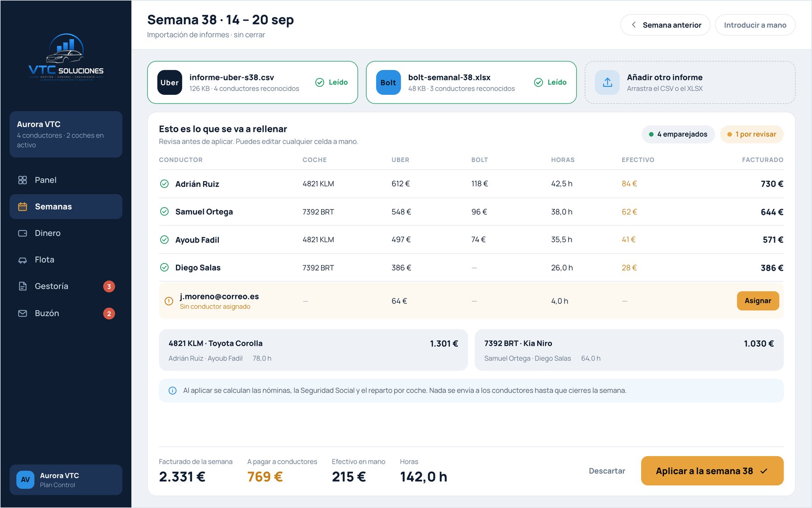Click the Facturado de la semana 2.331 € total
The height and width of the screenshot is (508, 812).
tap(195, 470)
